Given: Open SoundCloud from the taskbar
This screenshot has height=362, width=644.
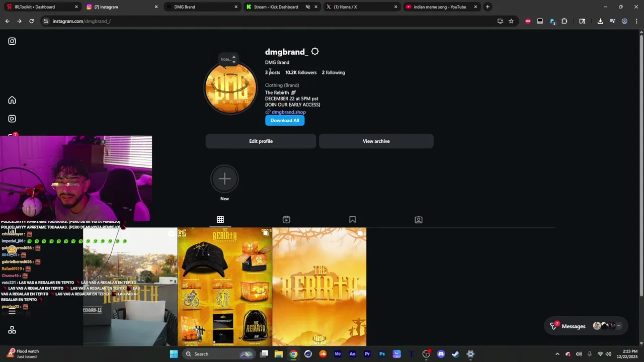Looking at the screenshot, I should point(323,354).
